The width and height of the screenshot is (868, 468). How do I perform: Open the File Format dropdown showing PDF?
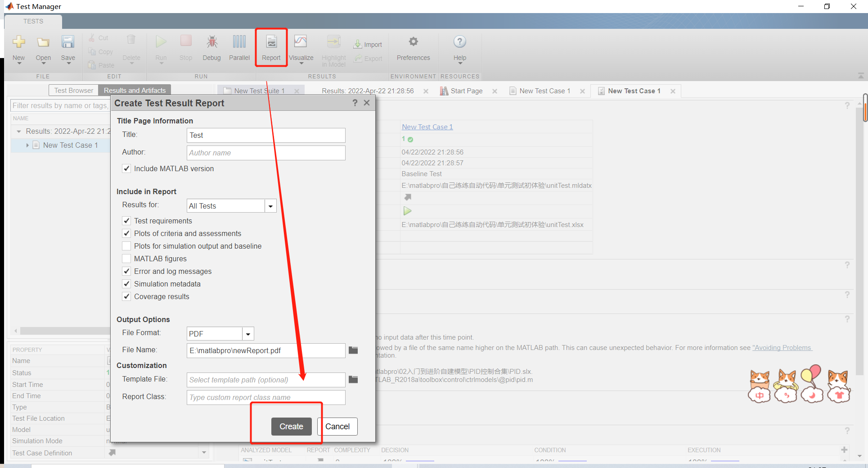[x=248, y=333]
